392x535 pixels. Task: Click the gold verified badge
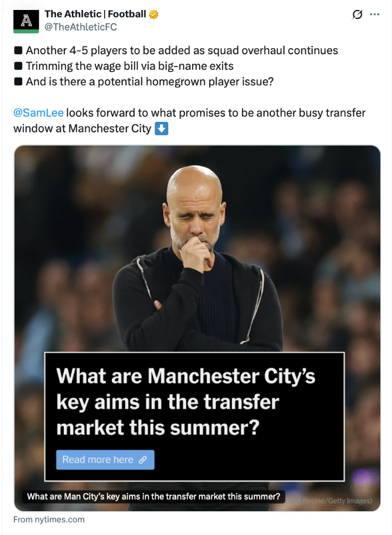[154, 14]
